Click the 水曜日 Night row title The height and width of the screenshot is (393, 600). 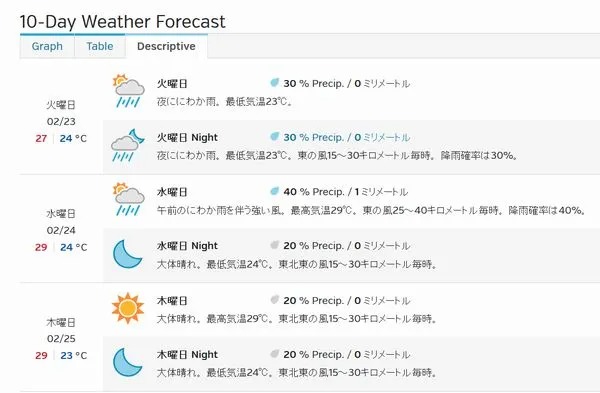point(187,246)
